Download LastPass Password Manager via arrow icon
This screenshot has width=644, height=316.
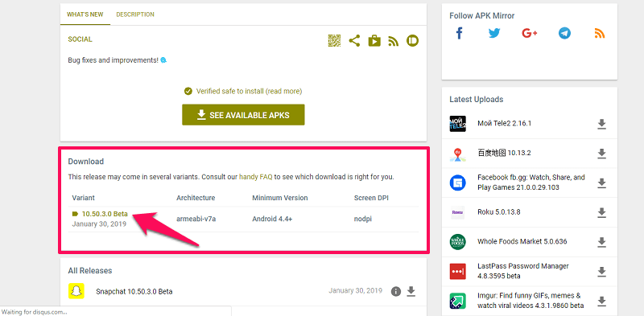[601, 271]
